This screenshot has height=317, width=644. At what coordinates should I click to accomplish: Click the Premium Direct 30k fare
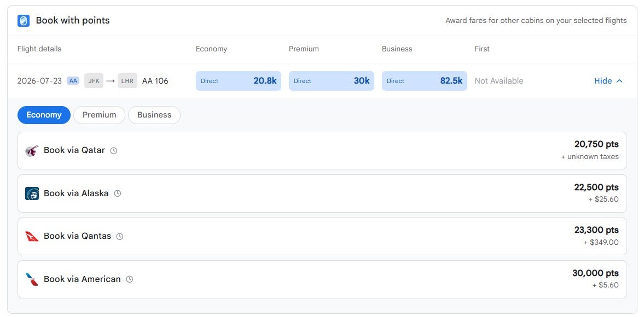pyautogui.click(x=332, y=81)
